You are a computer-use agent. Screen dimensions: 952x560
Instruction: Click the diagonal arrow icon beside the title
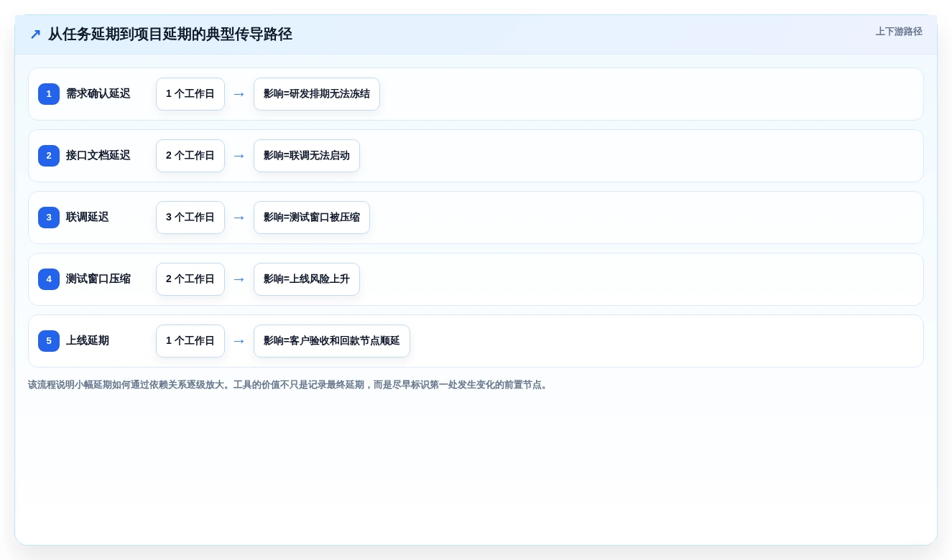coord(35,34)
